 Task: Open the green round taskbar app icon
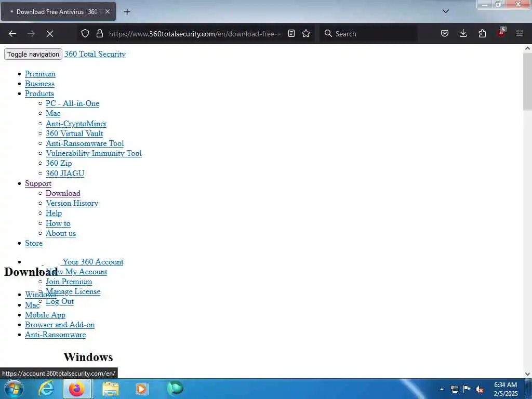[x=175, y=389]
